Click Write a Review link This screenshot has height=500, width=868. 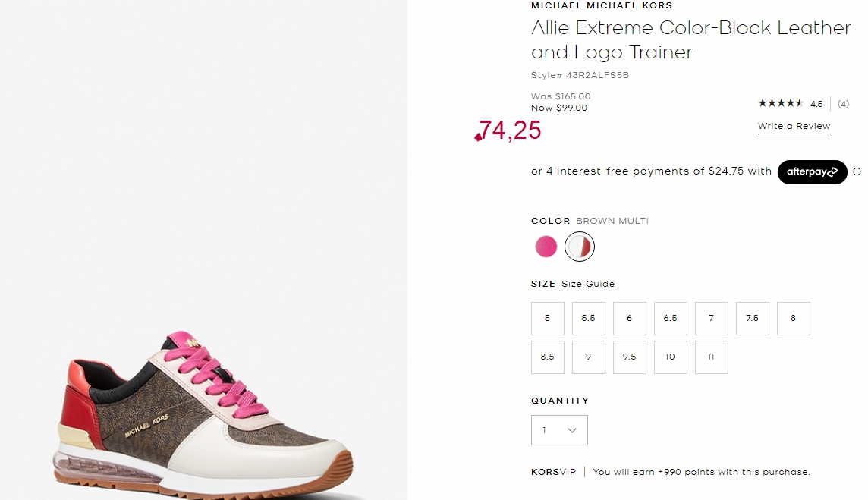click(794, 126)
